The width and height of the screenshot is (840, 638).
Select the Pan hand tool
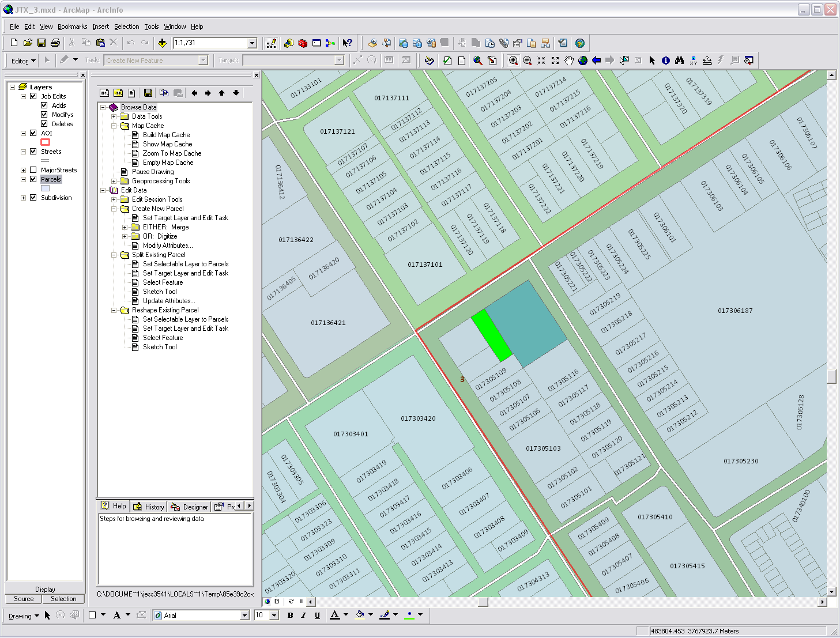click(568, 60)
